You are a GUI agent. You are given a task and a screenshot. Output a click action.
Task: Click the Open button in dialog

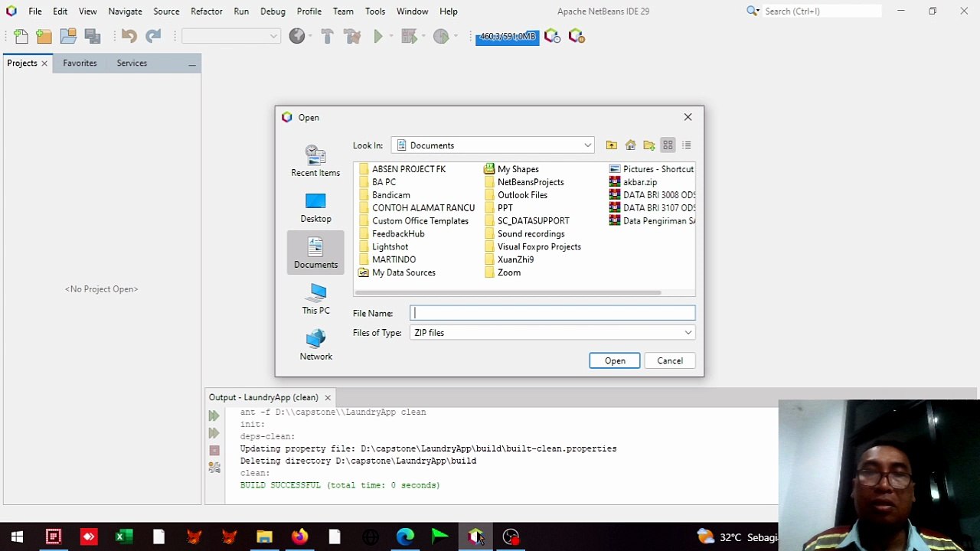(615, 361)
